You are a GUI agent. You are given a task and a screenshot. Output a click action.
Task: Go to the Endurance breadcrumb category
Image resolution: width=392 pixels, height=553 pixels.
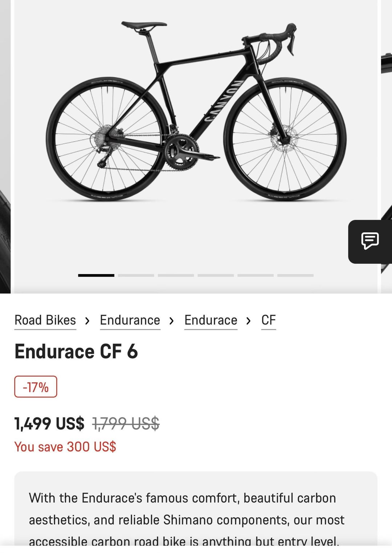[130, 320]
